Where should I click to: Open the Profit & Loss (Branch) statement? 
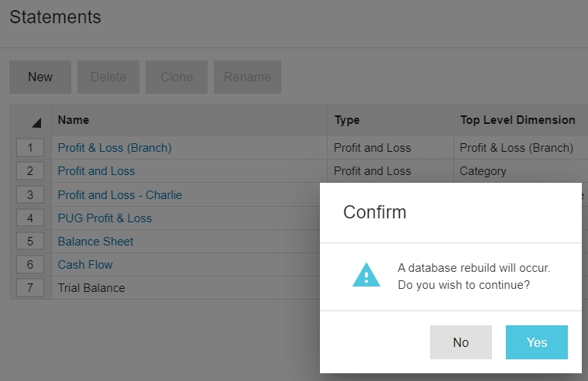point(115,147)
